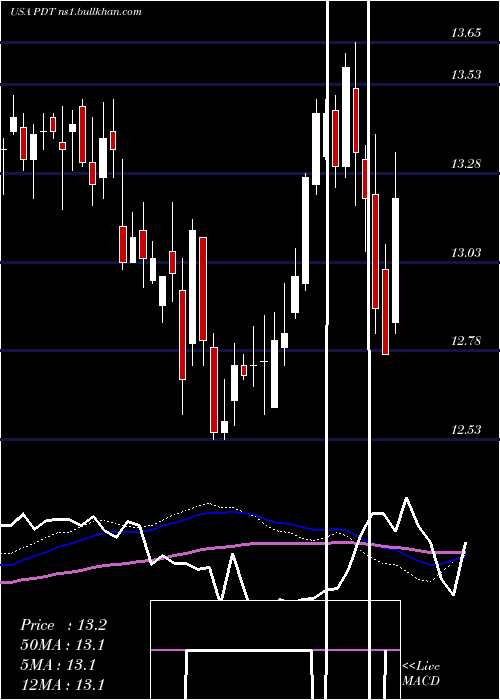The height and width of the screenshot is (700, 500).
Task: Click the USA PDT ns1.bullkhan.com title text
Action: click(76, 11)
